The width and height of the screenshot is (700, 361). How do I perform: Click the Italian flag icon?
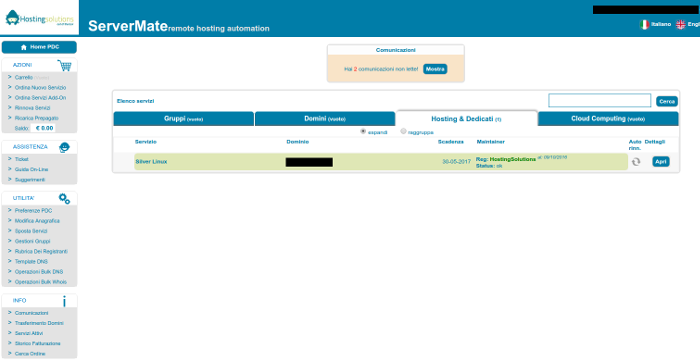644,25
